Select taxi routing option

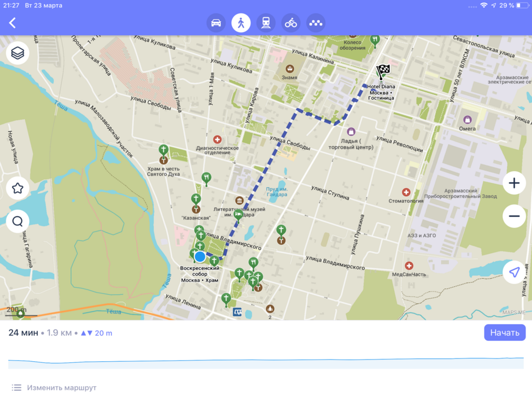point(316,23)
